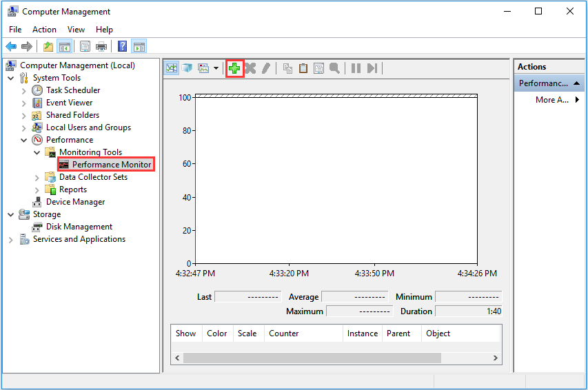Click the Back arrow in toolbar

tap(11, 47)
